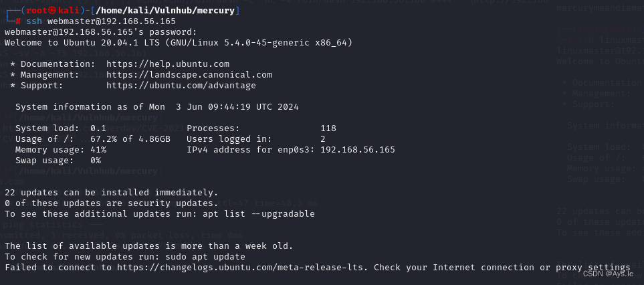This screenshot has height=285, width=644.
Task: Click the red hash prompt symbol
Action: pos(18,21)
